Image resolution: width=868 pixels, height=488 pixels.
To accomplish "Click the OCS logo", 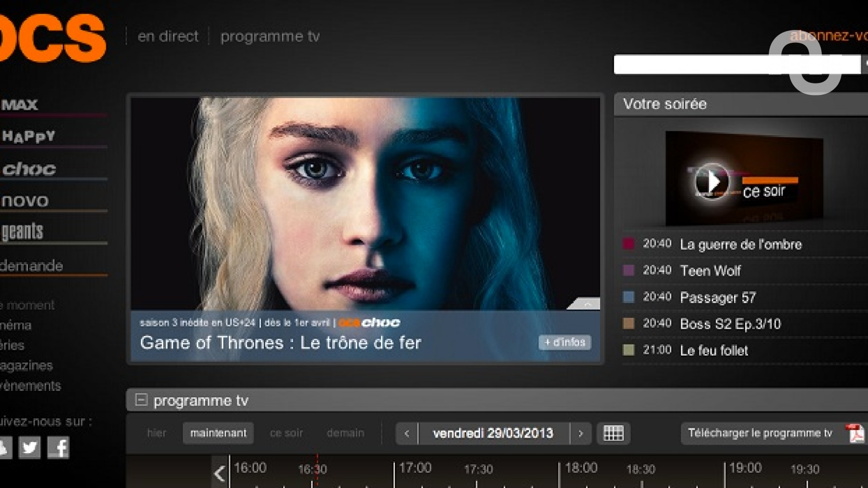I will click(x=53, y=38).
